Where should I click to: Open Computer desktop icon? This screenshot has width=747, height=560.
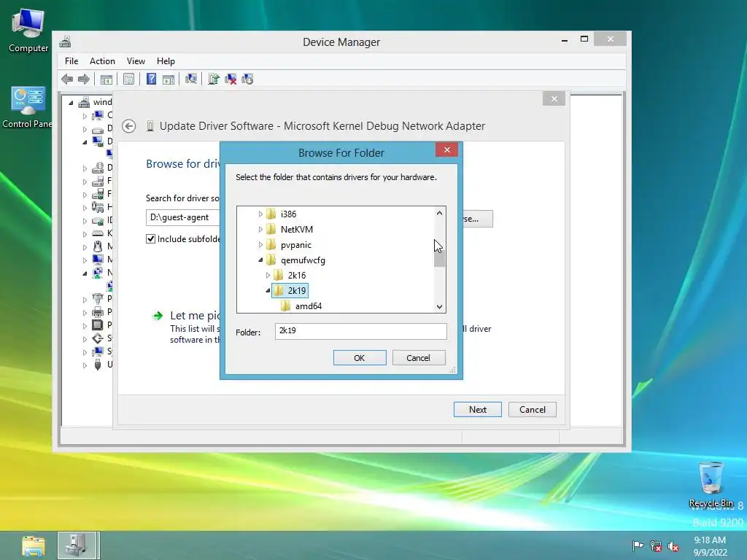click(x=28, y=30)
